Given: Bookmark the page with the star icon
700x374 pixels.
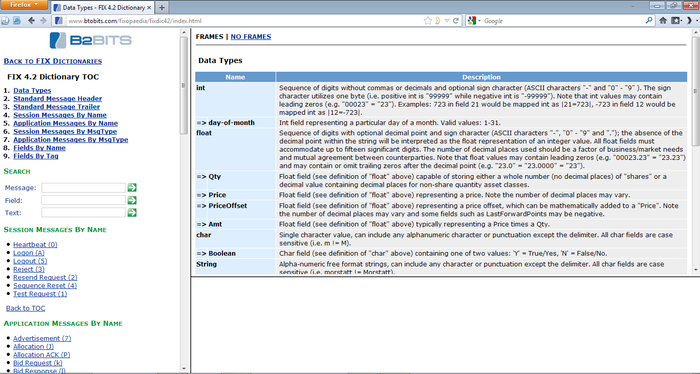Looking at the screenshot, I should 427,21.
